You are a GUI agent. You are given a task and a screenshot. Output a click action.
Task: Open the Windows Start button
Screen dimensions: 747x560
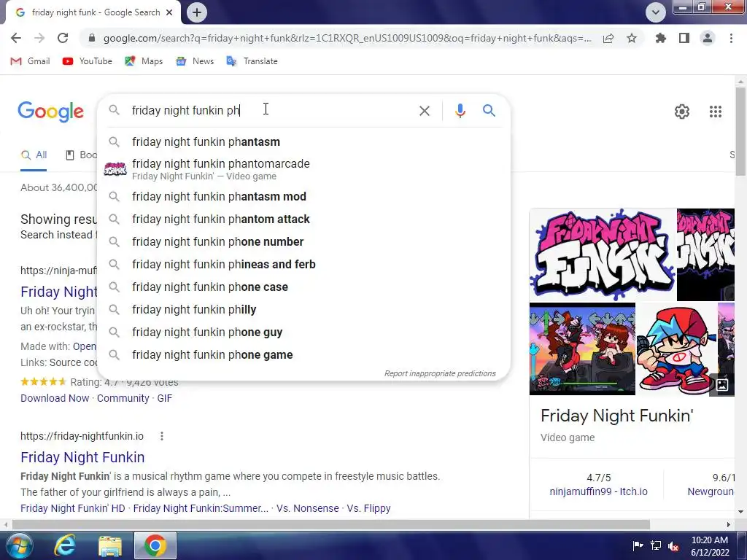pyautogui.click(x=19, y=545)
